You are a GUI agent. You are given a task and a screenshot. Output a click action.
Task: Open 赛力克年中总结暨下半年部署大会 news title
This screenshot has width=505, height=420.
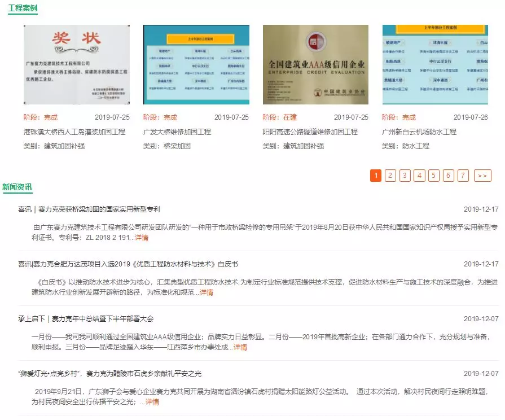tap(86, 319)
